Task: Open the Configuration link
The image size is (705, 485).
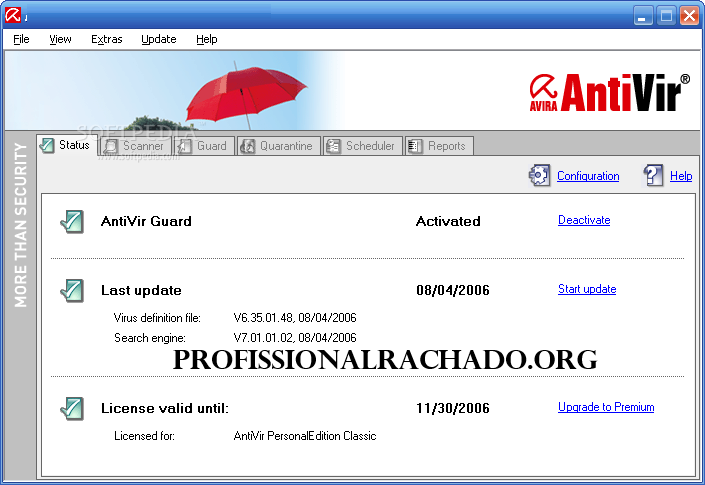Action: coord(588,176)
